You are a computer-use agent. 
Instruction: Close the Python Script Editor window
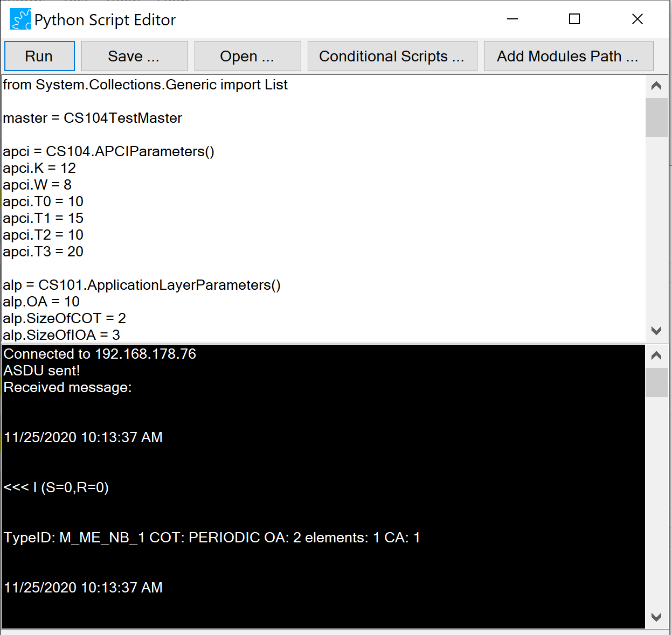pyautogui.click(x=637, y=19)
